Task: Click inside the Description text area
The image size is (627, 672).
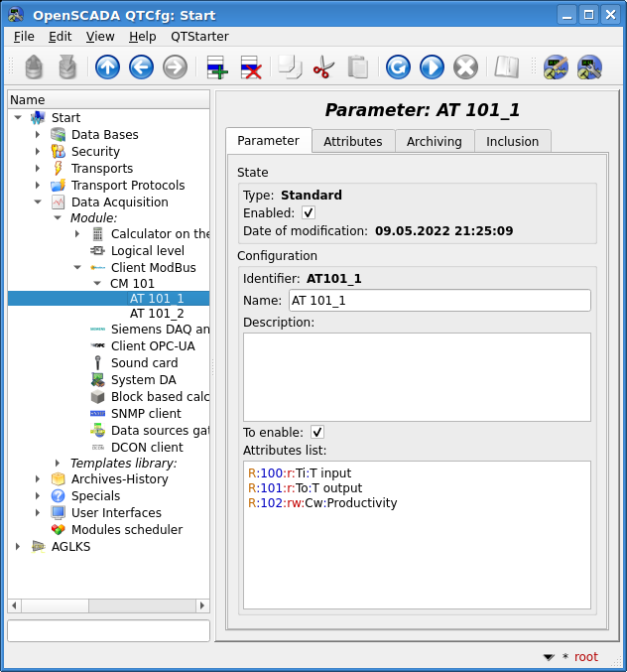Action: pos(417,377)
